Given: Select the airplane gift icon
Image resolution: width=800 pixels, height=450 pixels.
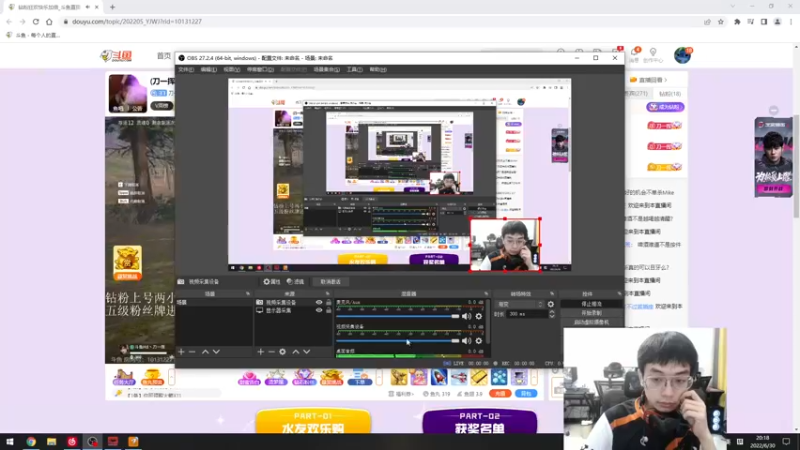Looking at the screenshot, I should pyautogui.click(x=459, y=377).
